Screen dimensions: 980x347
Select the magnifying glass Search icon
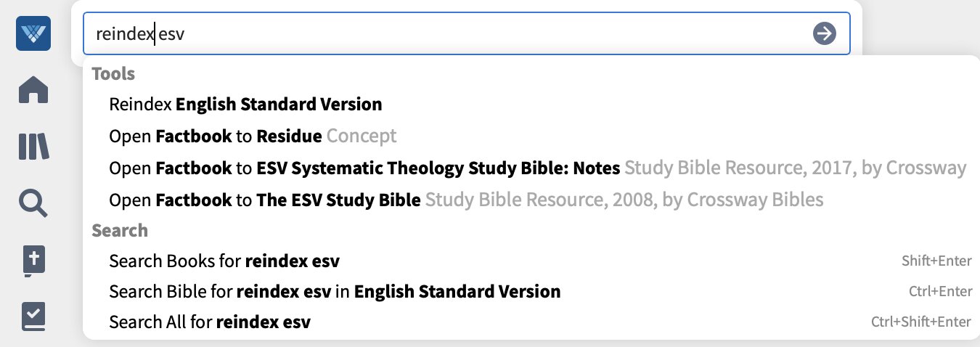pos(33,203)
